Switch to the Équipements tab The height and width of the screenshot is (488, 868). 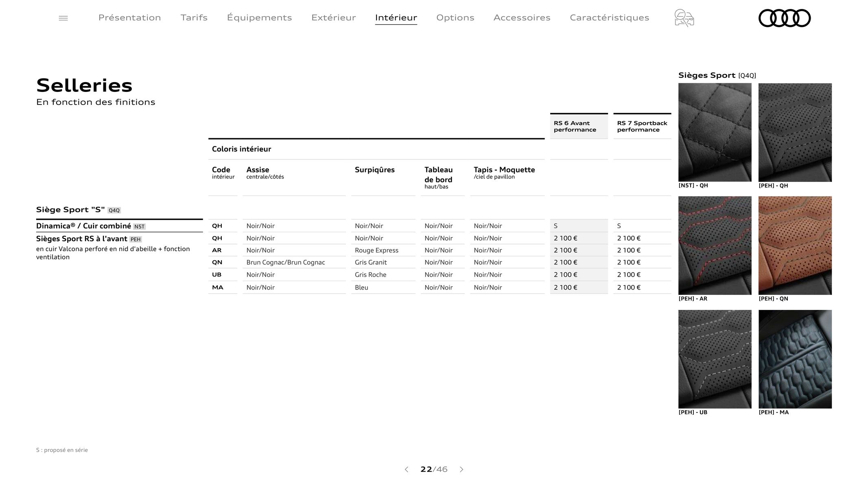coord(259,17)
